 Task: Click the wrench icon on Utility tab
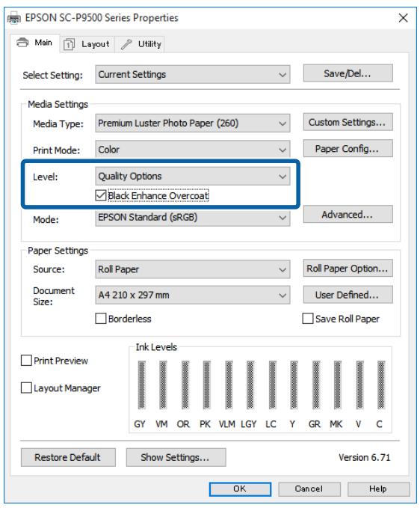click(126, 44)
